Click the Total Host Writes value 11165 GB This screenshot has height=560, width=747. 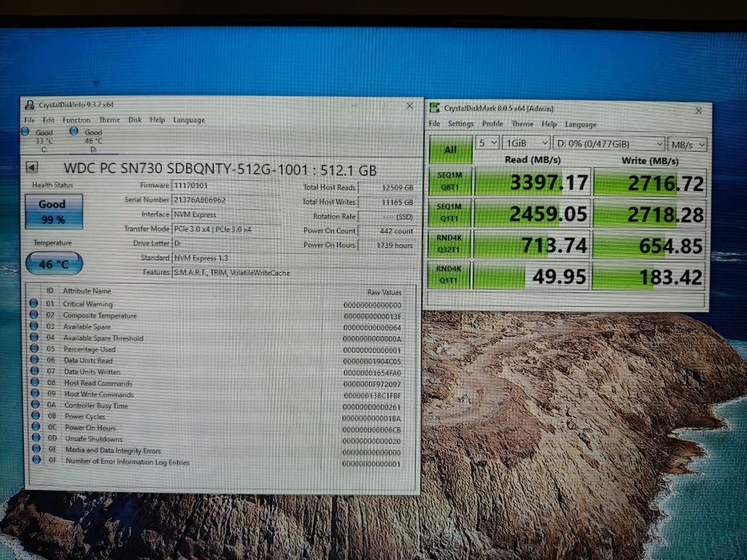(x=387, y=202)
